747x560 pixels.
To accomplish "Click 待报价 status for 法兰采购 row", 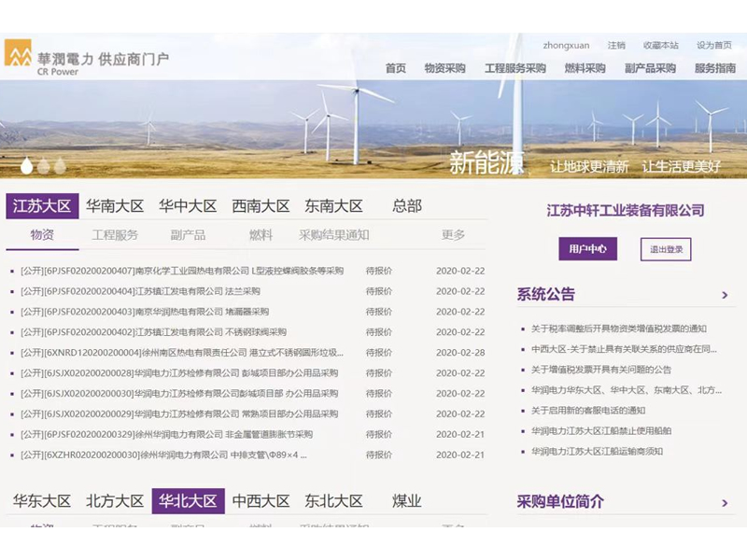I will [x=379, y=291].
